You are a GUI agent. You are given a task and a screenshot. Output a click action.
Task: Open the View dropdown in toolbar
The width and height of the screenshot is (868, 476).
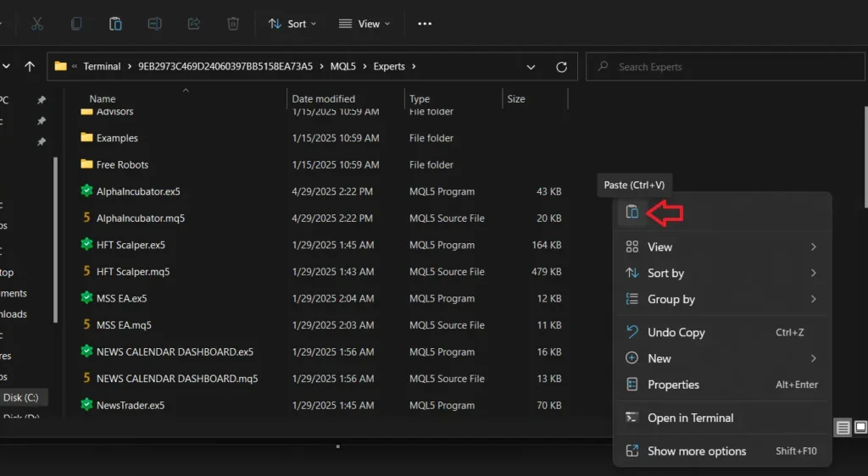pyautogui.click(x=364, y=24)
